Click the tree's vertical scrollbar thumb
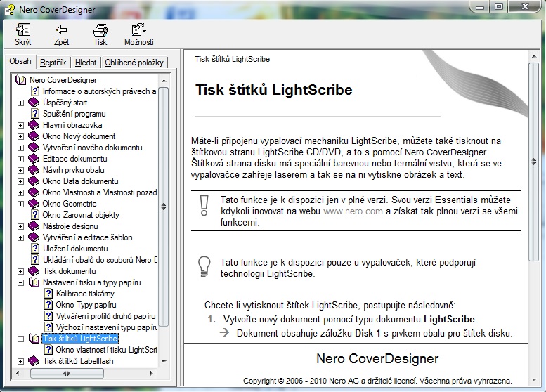546x392 pixels. (164, 207)
